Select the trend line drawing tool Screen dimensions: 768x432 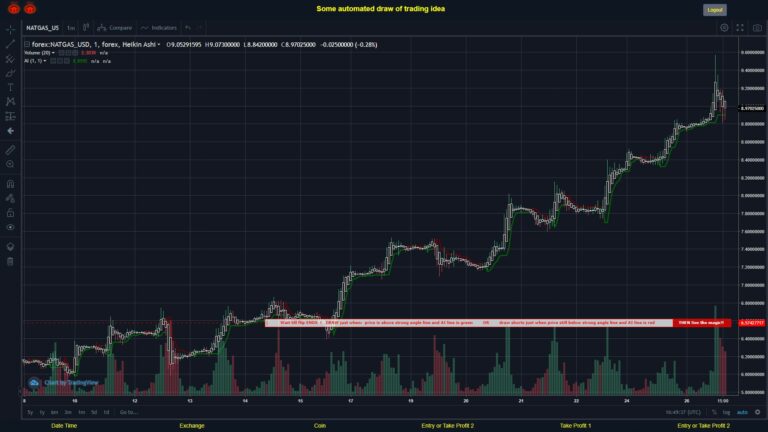pyautogui.click(x=10, y=45)
